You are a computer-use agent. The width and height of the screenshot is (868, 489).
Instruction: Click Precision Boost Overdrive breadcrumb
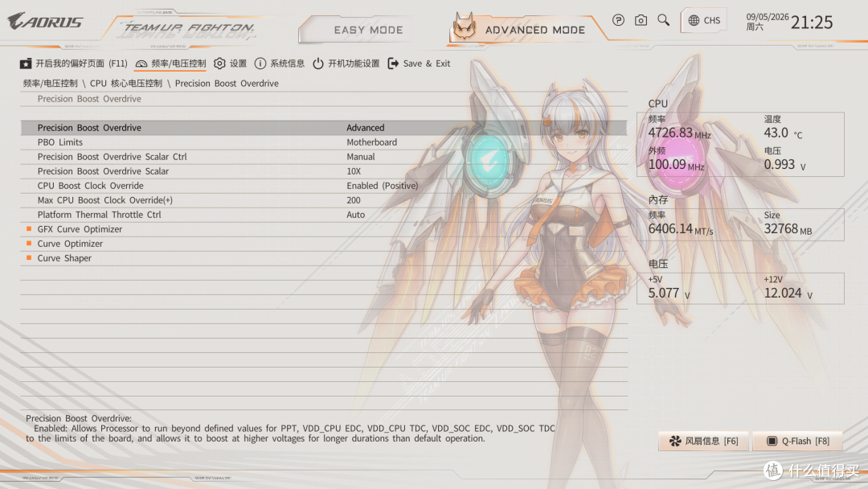pos(227,83)
